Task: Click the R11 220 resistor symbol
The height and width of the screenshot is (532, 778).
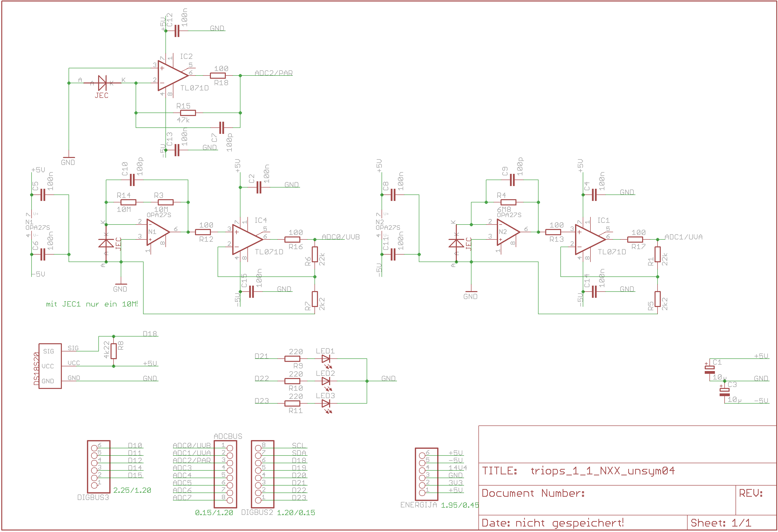Action: [292, 403]
